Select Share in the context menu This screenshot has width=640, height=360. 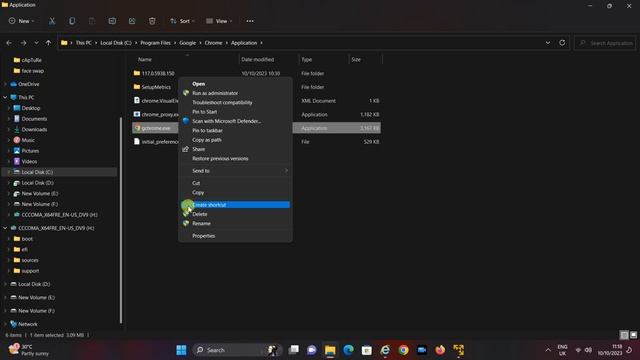[x=235, y=149]
